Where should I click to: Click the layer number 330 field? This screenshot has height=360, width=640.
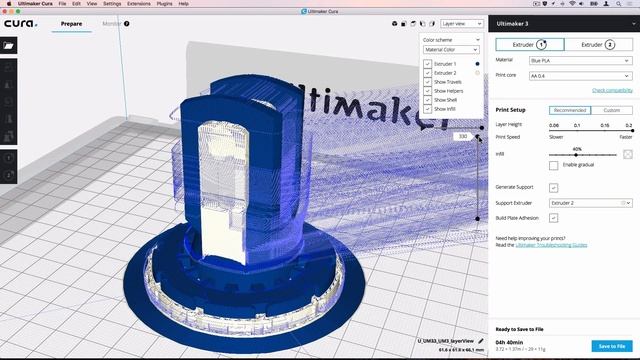tap(462, 136)
